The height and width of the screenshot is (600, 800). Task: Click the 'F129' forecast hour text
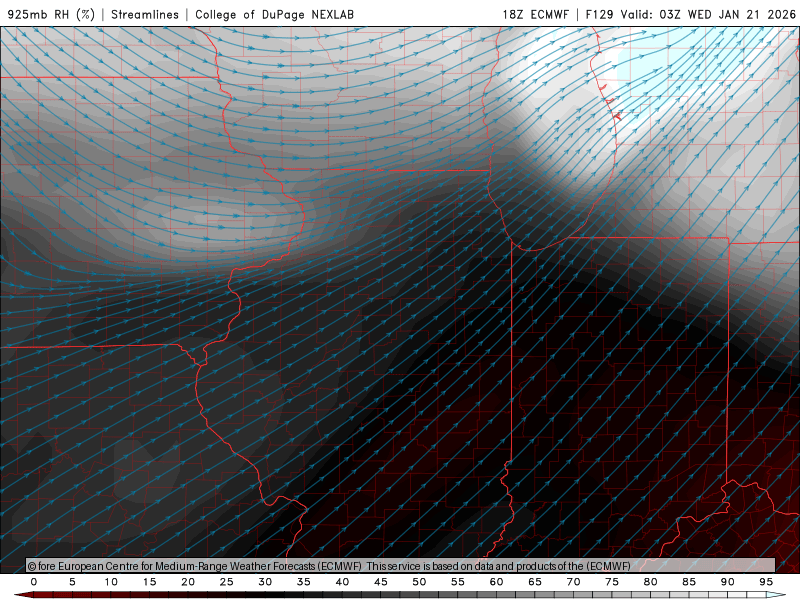pyautogui.click(x=599, y=14)
